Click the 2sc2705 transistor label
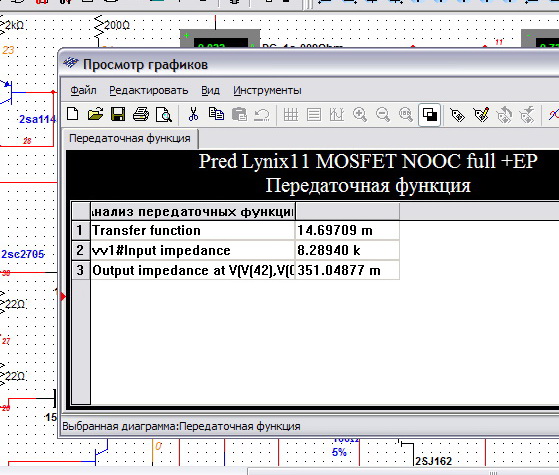 pos(23,254)
